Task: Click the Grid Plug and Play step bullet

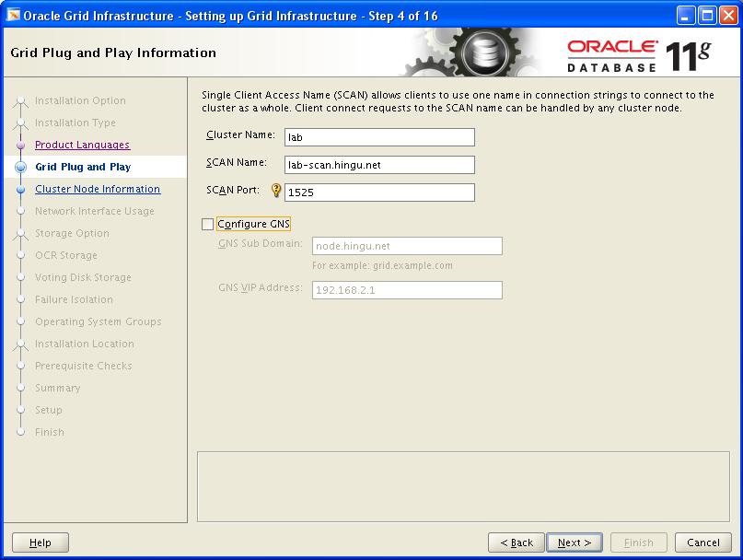Action: (x=20, y=168)
